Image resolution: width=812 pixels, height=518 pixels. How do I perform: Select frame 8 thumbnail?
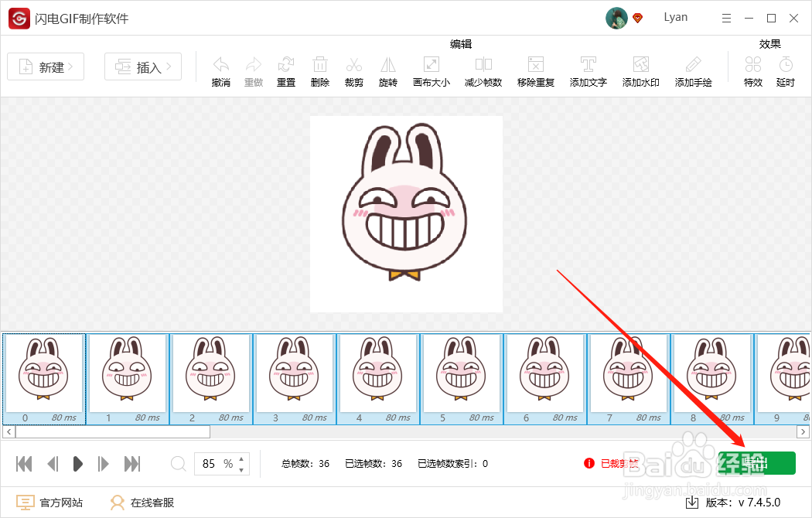[712, 379]
